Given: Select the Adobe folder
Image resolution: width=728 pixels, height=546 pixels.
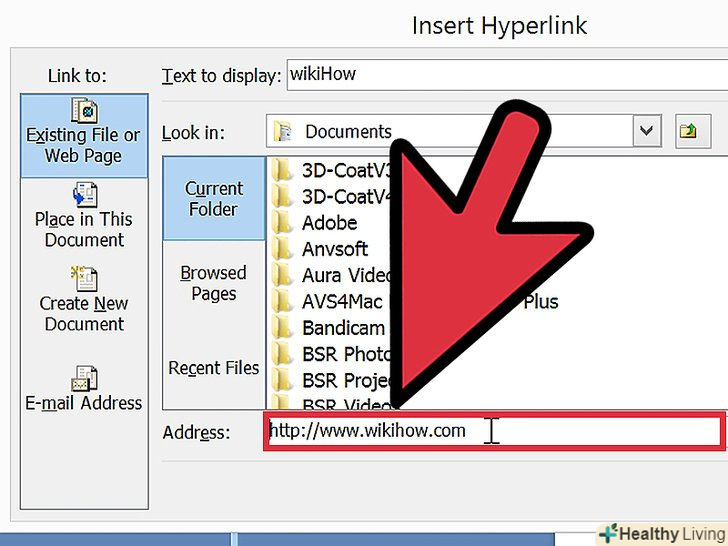Looking at the screenshot, I should click(315, 223).
